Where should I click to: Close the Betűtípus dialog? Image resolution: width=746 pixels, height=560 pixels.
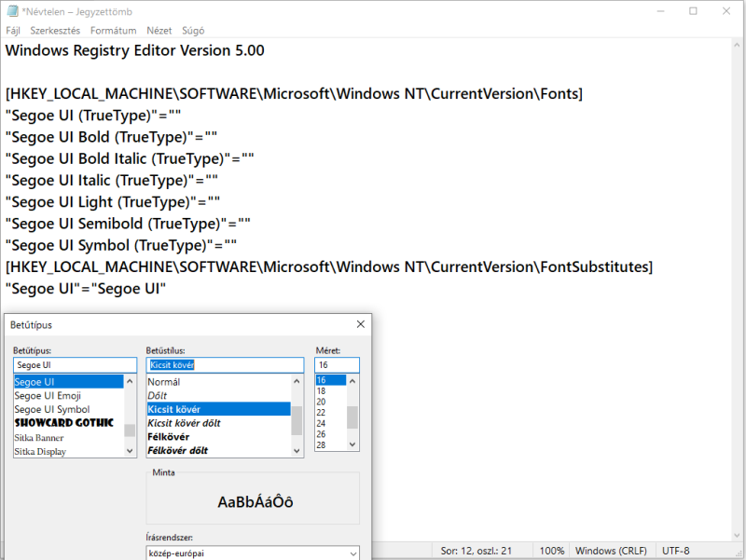[361, 324]
